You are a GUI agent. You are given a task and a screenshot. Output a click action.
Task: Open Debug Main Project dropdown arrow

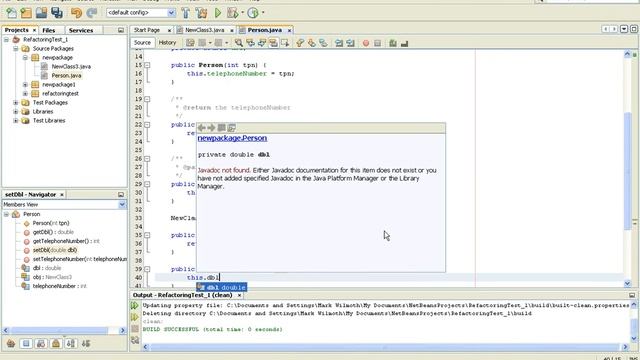click(242, 13)
